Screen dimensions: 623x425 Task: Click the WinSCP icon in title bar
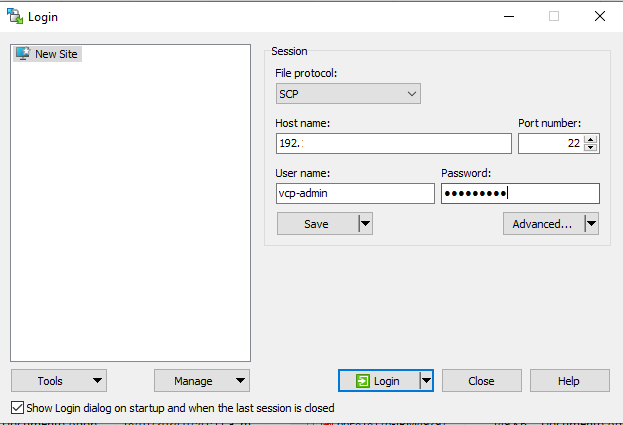15,16
